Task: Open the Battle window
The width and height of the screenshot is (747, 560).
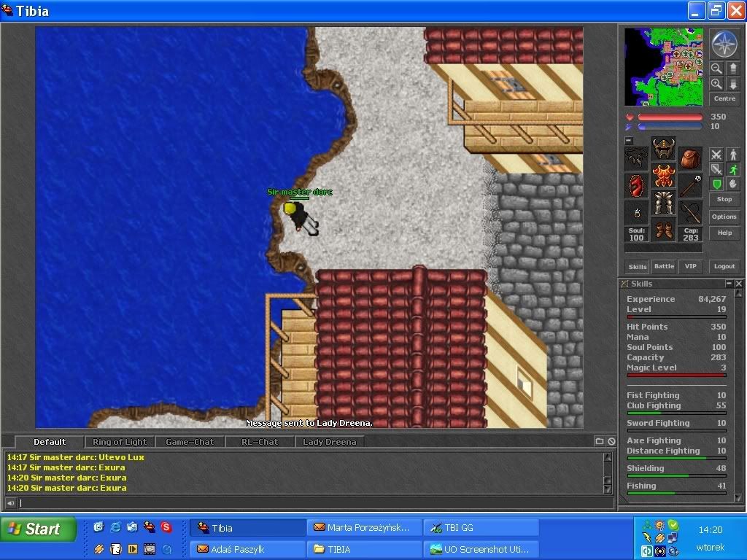Action: pyautogui.click(x=664, y=267)
